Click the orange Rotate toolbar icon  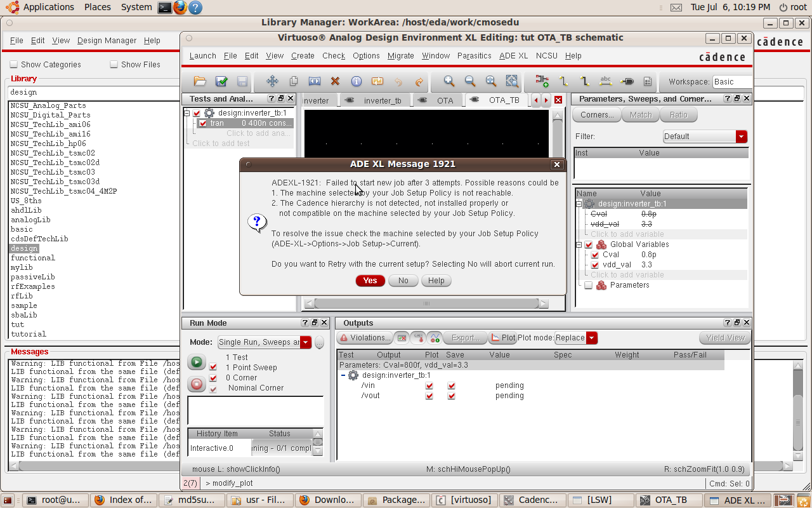point(377,81)
